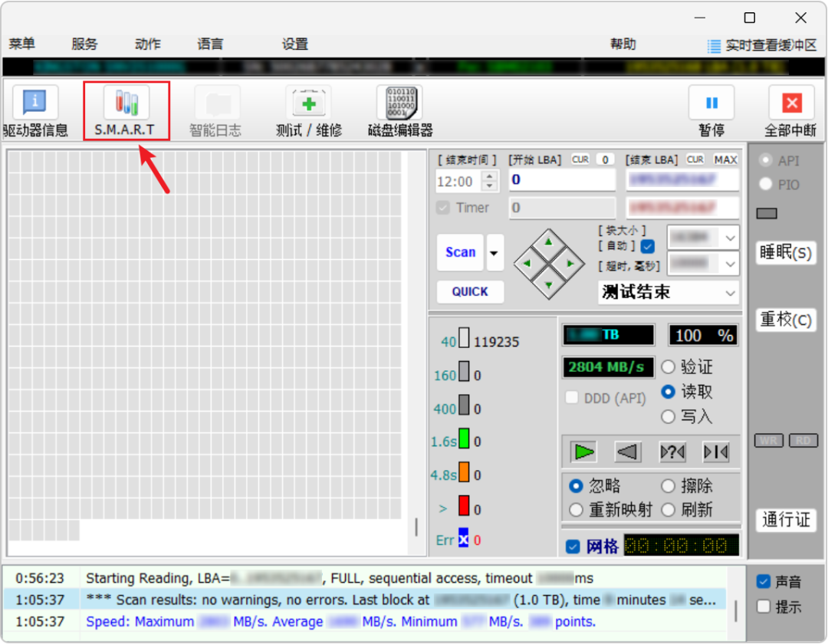
Task: Select the 忽略 ignore radio button
Action: (576, 485)
